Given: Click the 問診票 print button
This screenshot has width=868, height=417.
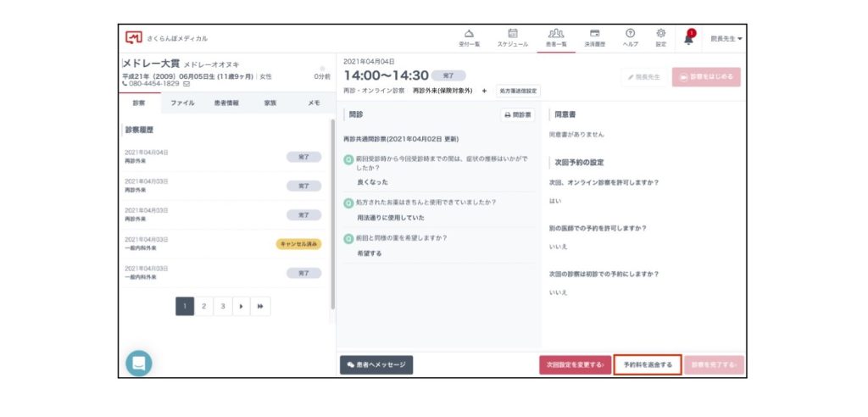Looking at the screenshot, I should (x=517, y=115).
